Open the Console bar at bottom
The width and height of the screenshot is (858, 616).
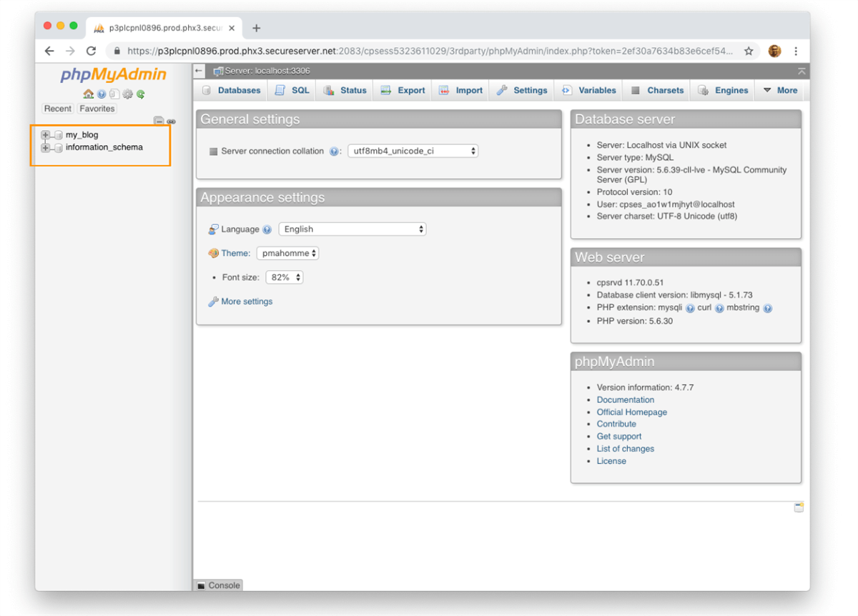[x=218, y=585]
